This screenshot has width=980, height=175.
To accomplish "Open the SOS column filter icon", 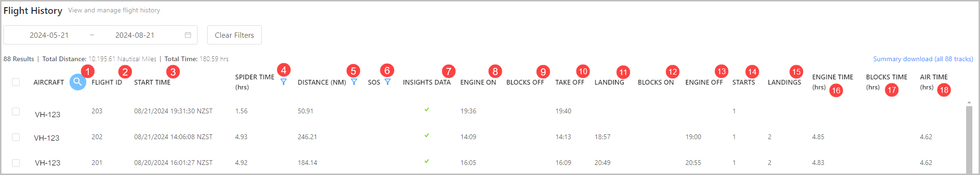I will (x=387, y=82).
